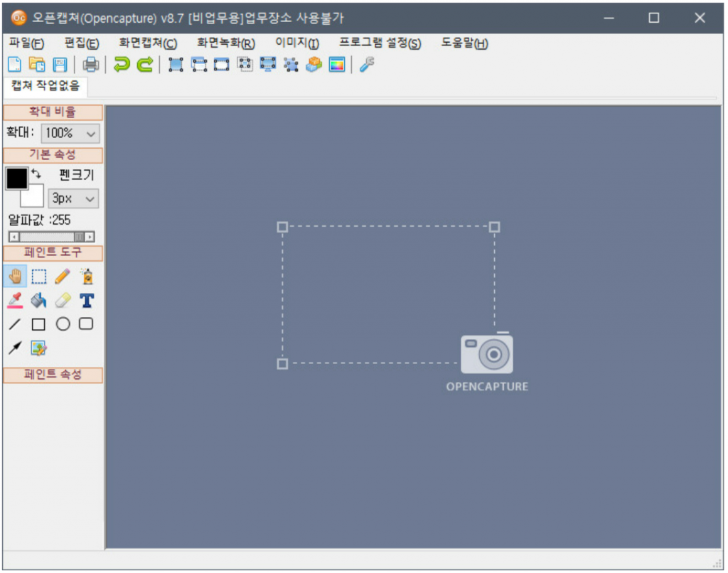Image resolution: width=728 pixels, height=573 pixels.
Task: Click the 확대 비율 panel header
Action: click(53, 112)
